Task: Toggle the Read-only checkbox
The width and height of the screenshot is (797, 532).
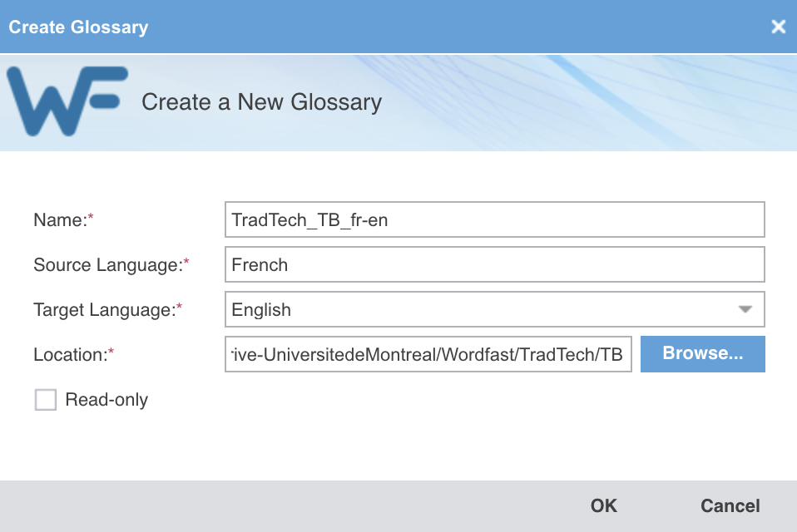Action: click(x=46, y=400)
